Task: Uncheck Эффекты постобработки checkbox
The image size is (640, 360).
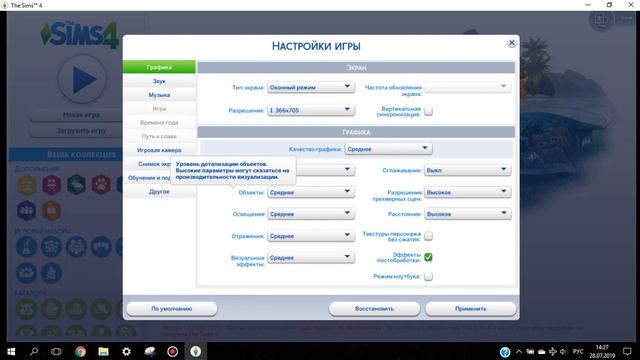Action: 428,257
